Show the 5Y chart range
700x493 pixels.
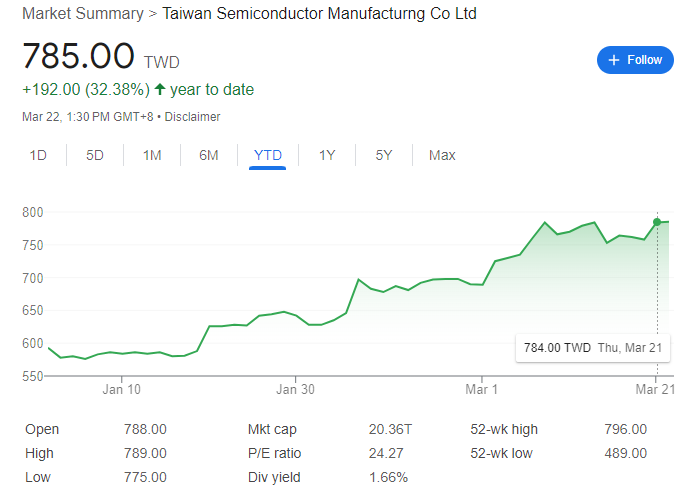coord(383,155)
